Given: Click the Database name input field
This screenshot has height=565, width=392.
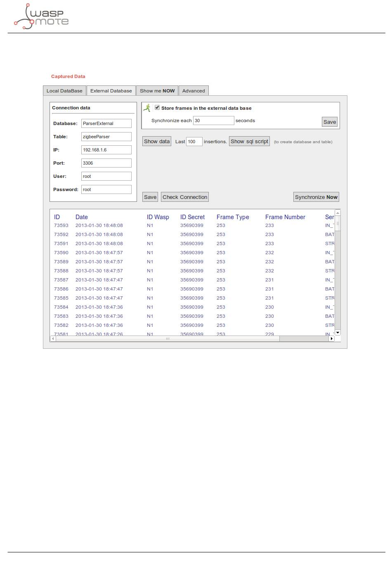Looking at the screenshot, I should (x=106, y=123).
